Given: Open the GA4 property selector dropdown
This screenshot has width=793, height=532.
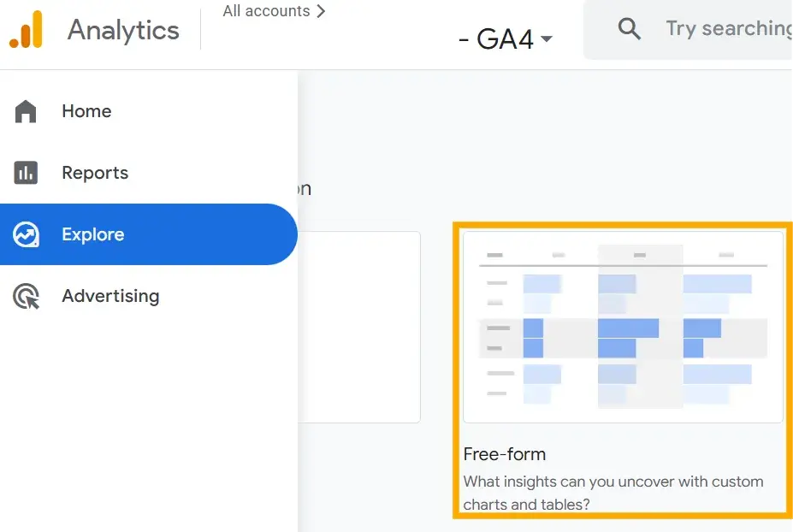Looking at the screenshot, I should pos(505,39).
